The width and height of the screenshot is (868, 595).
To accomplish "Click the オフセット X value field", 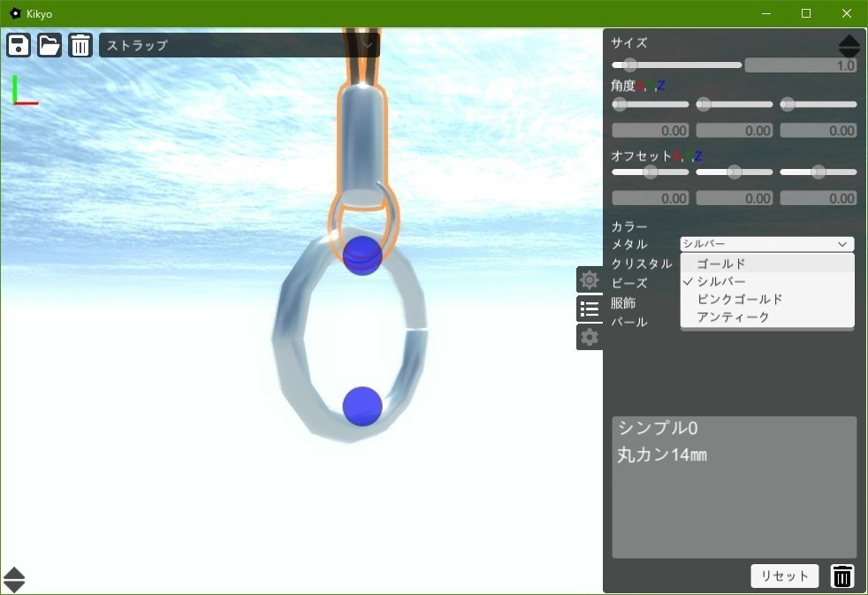I will 651,198.
